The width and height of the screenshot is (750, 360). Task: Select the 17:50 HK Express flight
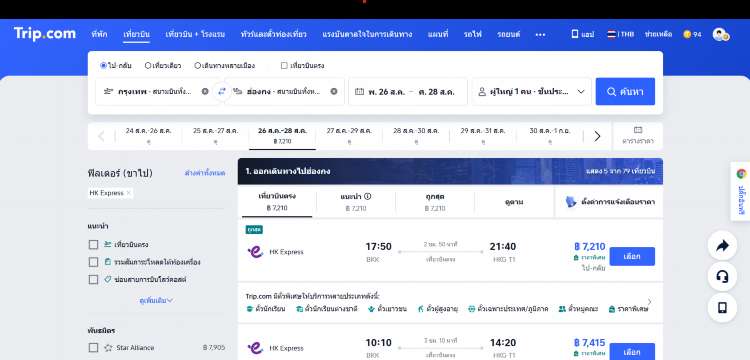point(632,256)
